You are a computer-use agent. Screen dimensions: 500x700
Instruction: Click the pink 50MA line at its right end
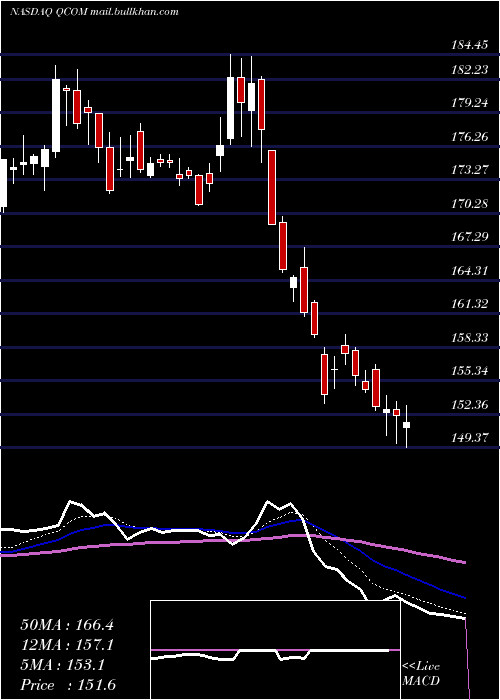464,562
